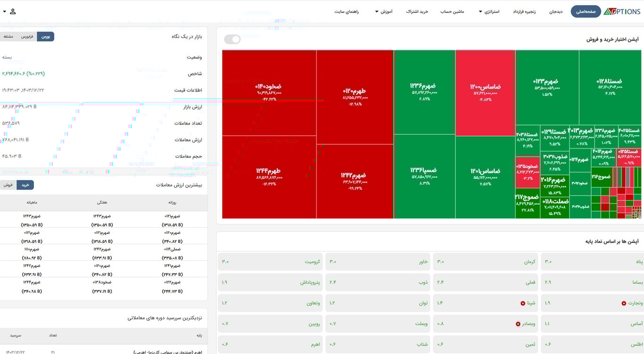Open زنجیره قرارداد menu item
Screen dimensions: 644x354
[525, 11]
